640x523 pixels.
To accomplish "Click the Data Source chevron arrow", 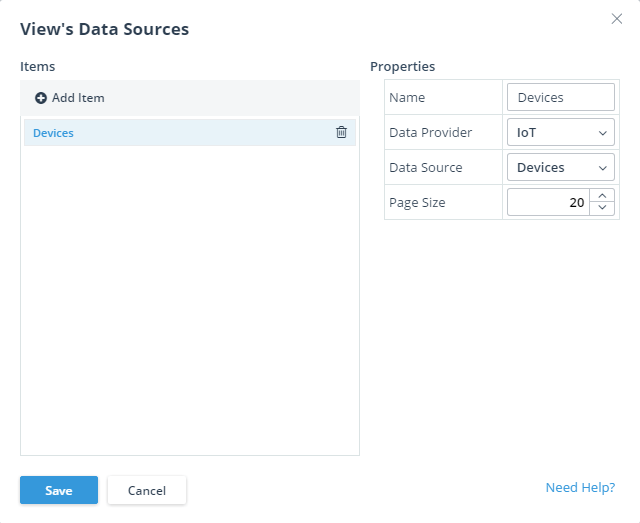I will [x=602, y=167].
